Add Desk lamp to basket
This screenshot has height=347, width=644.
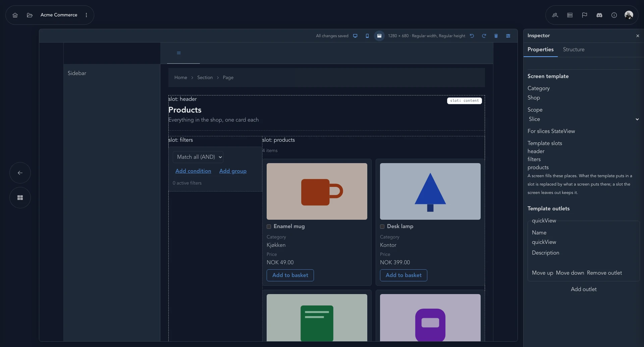tap(404, 275)
